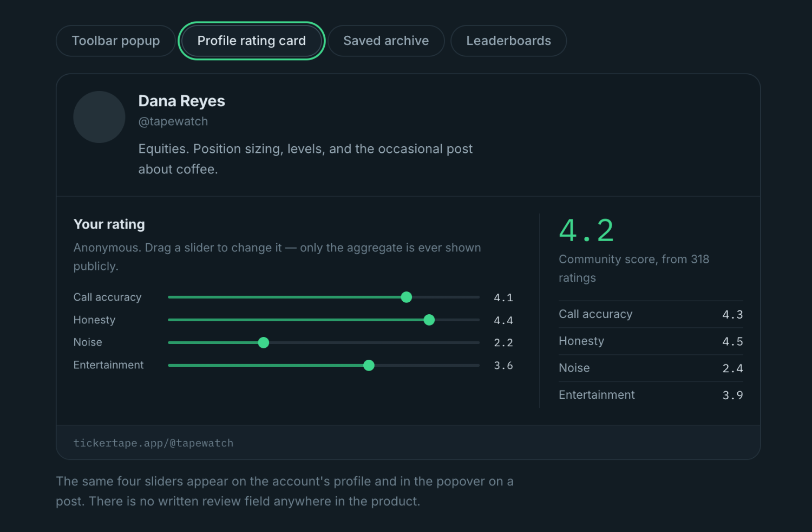Go to the Leaderboards tab
Screen dimensions: 812x532
(509, 41)
